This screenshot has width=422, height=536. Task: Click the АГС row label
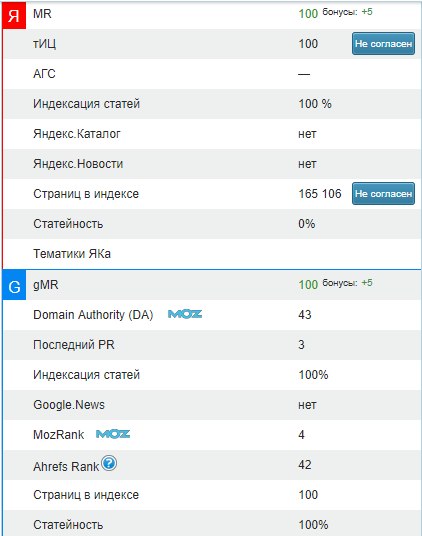[44, 74]
